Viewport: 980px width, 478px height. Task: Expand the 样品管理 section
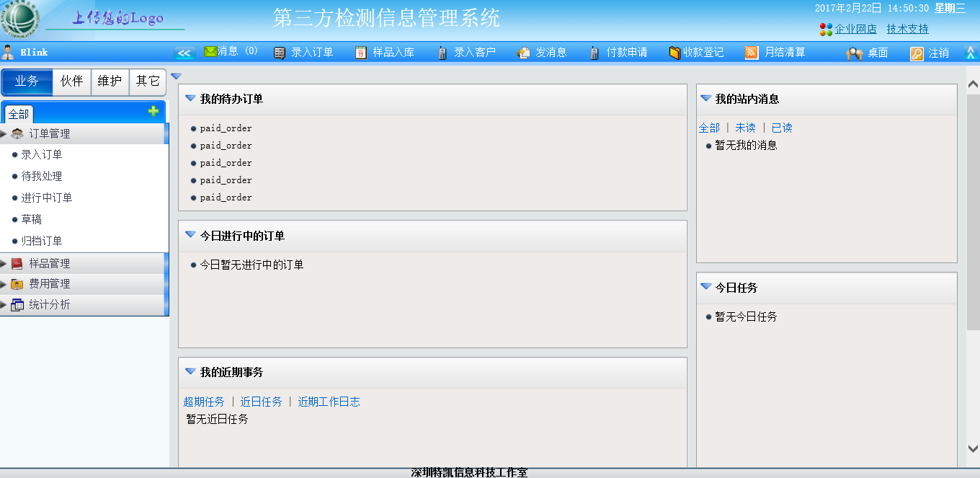point(4,263)
